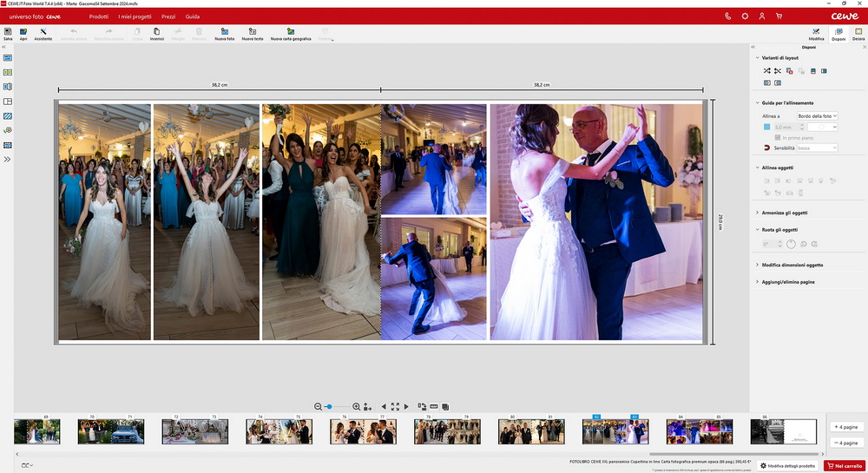Expand 'Modifica dimensioni oggetto' section
The height and width of the screenshot is (473, 868).
click(x=757, y=265)
